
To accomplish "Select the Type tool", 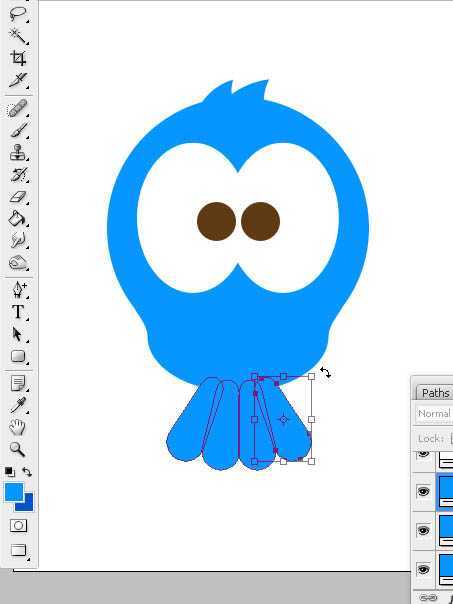I will pos(18,312).
